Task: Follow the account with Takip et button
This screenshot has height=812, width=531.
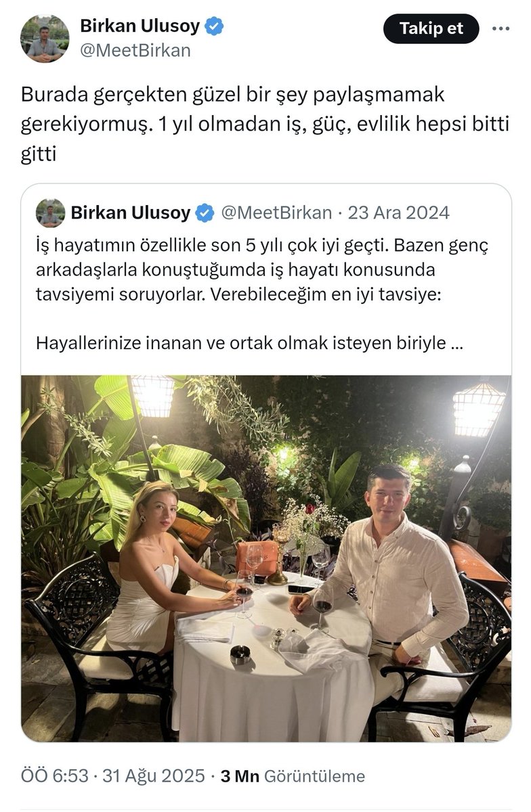Action: click(x=431, y=28)
